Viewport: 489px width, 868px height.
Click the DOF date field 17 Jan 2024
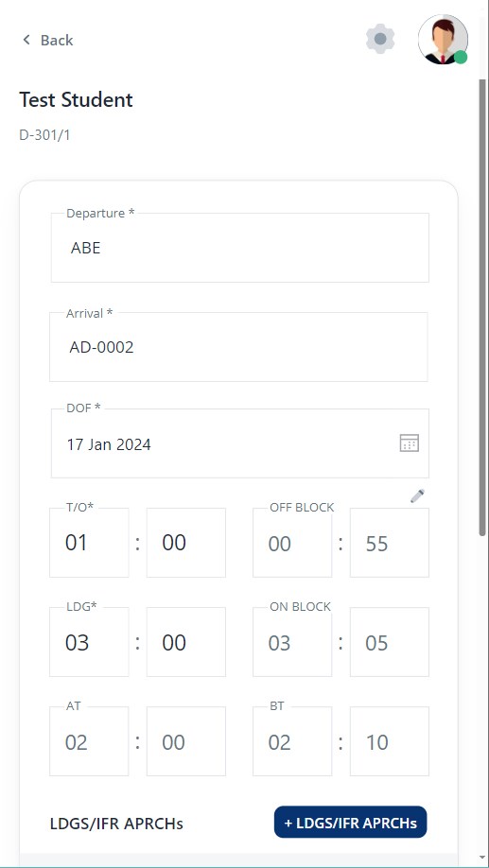tap(240, 443)
